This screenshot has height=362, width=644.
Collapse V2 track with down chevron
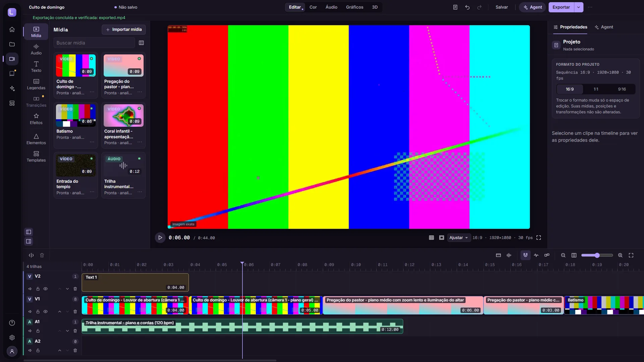tap(67, 289)
